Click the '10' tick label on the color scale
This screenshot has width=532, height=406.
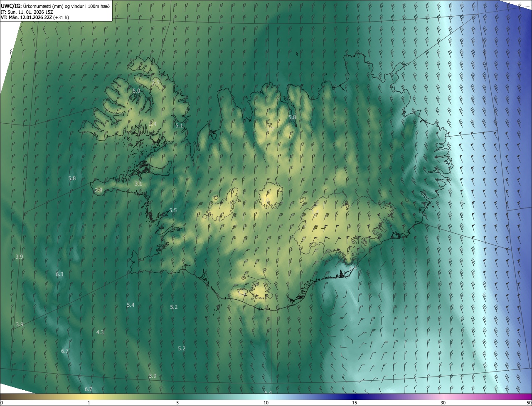pos(266,403)
